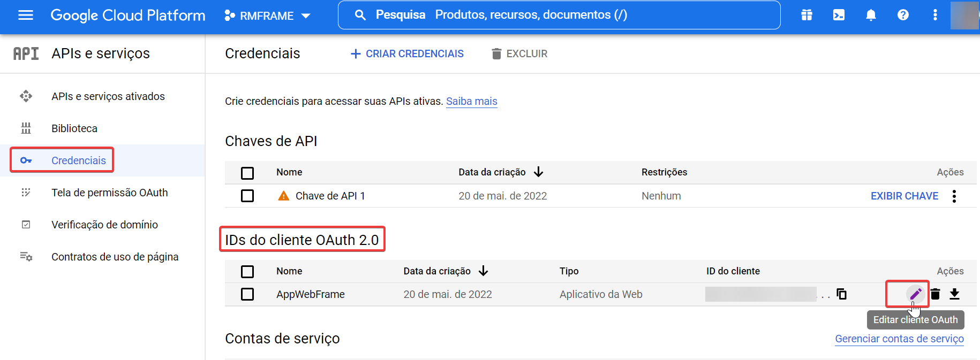Click the Tipo column header
980x360 pixels.
click(x=569, y=271)
